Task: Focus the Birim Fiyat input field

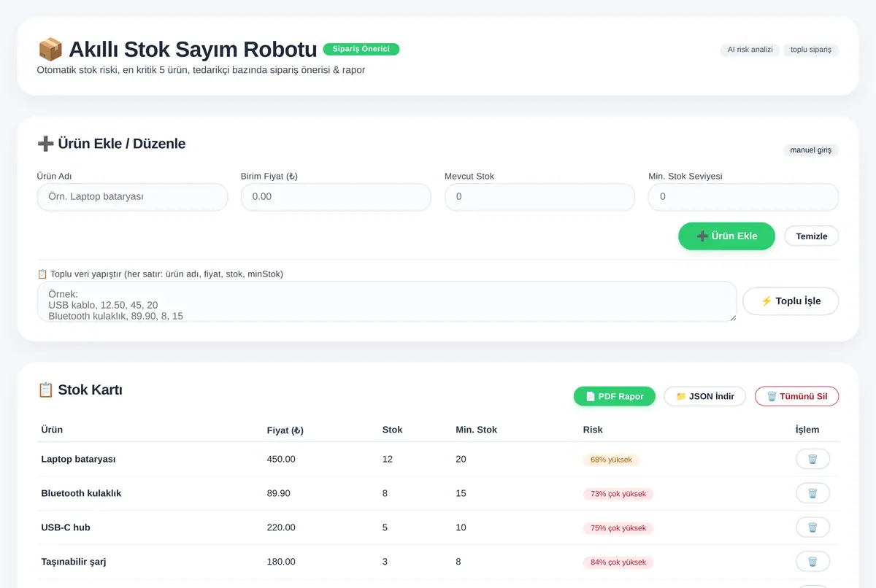Action: (336, 197)
